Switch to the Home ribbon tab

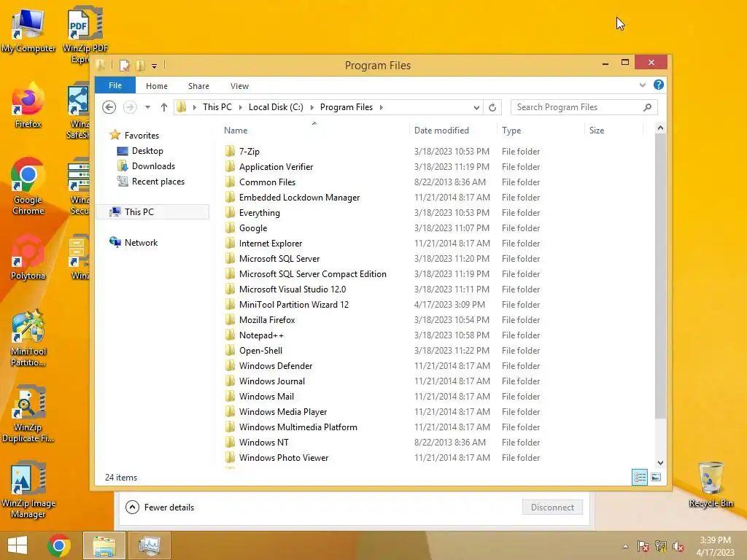point(157,86)
